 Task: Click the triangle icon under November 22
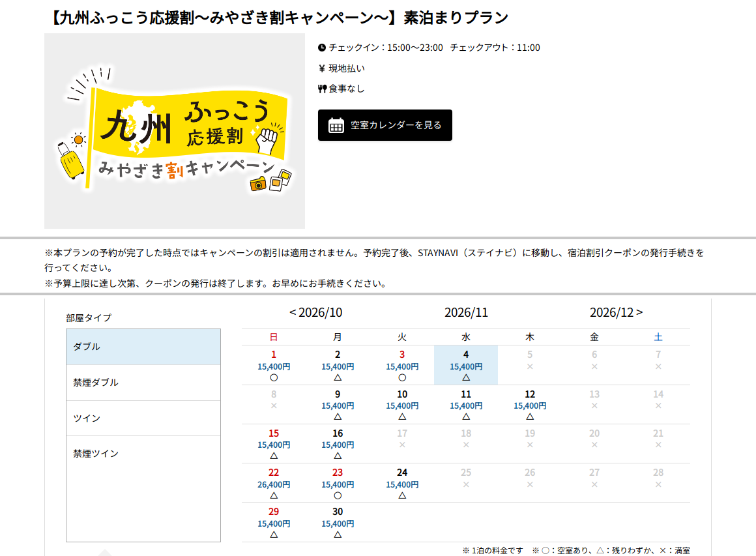click(x=274, y=495)
